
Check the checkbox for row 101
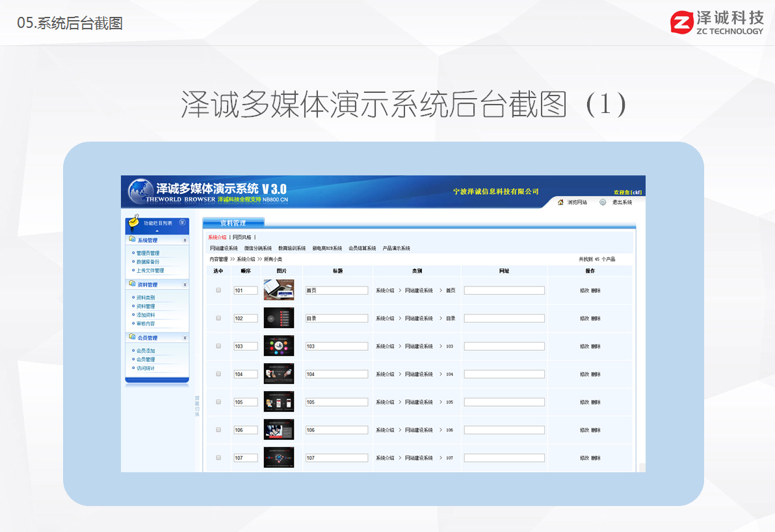[218, 290]
